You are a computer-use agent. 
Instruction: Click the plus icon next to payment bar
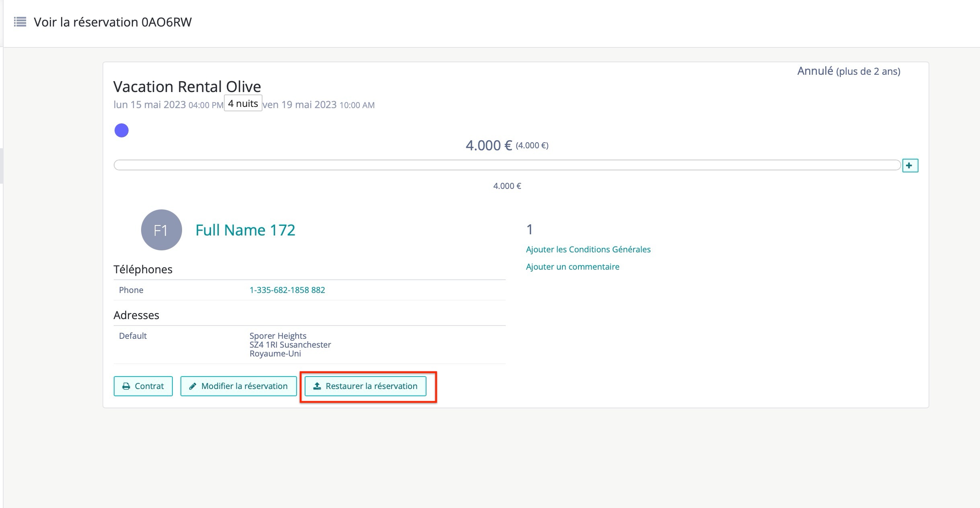tap(910, 166)
